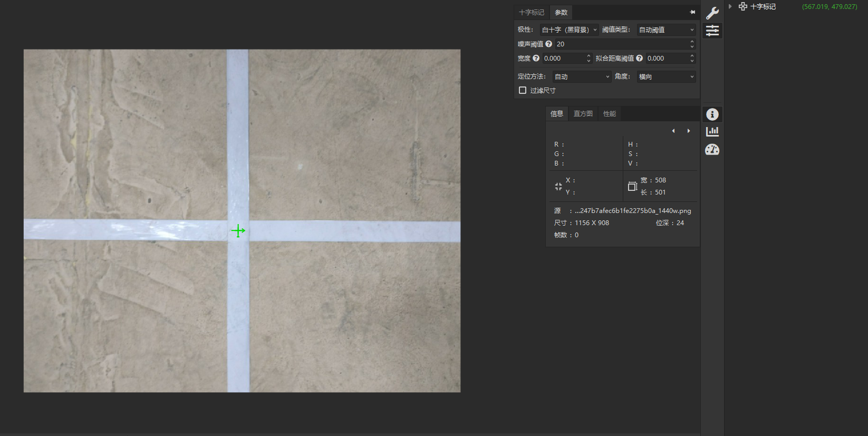
Task: Click the performance gauge sidebar icon
Action: point(712,150)
